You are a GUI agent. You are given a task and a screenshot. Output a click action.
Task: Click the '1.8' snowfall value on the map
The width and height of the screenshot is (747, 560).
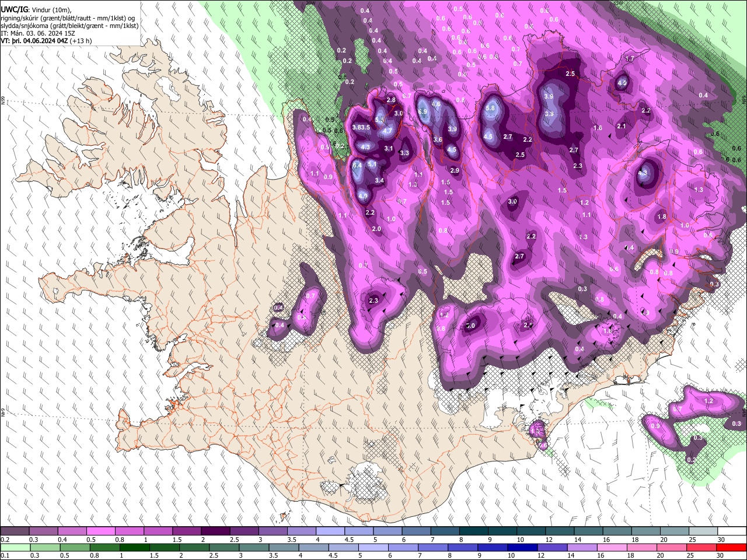click(662, 216)
